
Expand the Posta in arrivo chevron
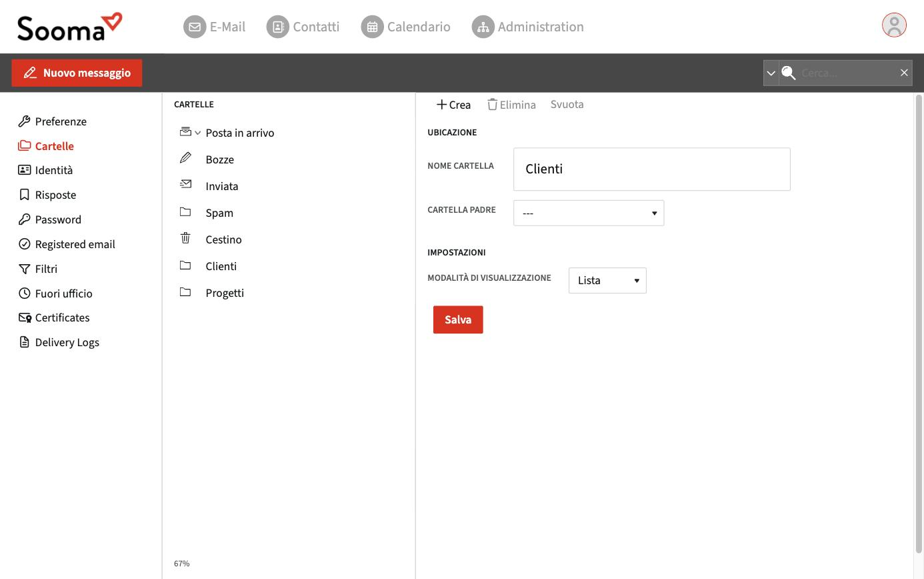[197, 133]
